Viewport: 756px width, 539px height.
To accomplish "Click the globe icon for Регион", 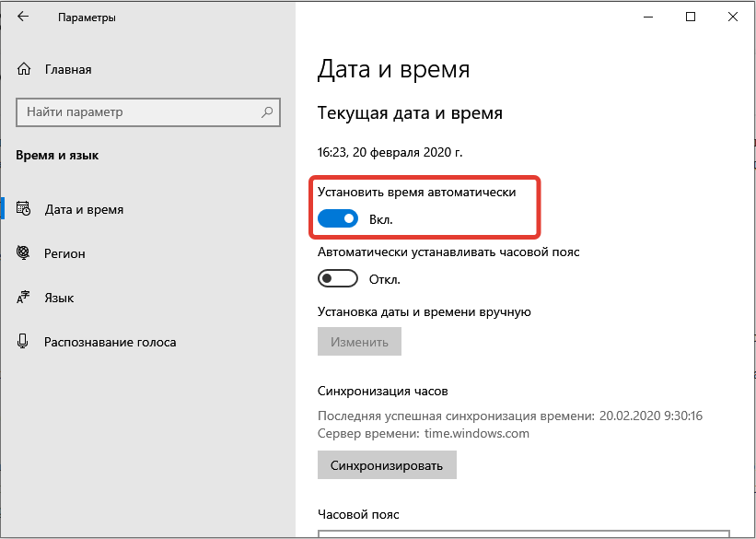I will [23, 252].
